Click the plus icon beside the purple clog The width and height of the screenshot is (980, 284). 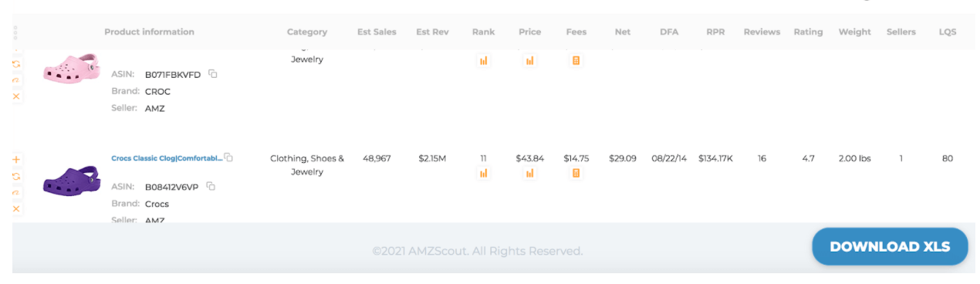[16, 159]
